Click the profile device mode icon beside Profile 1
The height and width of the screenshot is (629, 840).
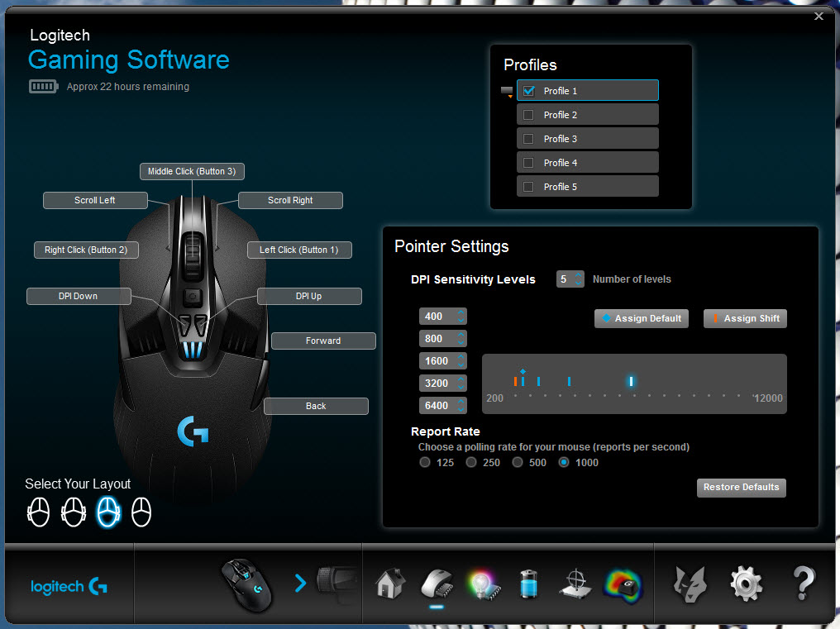point(507,92)
